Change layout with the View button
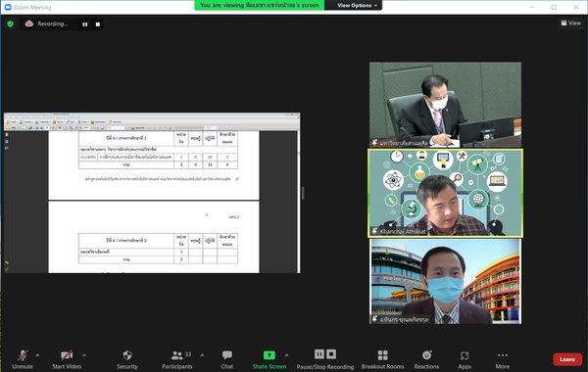The height and width of the screenshot is (372, 588). [570, 23]
